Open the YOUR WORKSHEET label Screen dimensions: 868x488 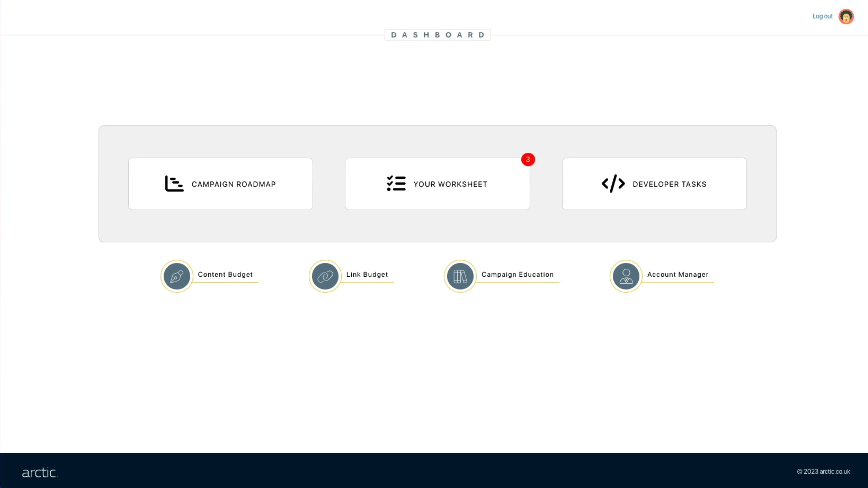click(x=451, y=184)
